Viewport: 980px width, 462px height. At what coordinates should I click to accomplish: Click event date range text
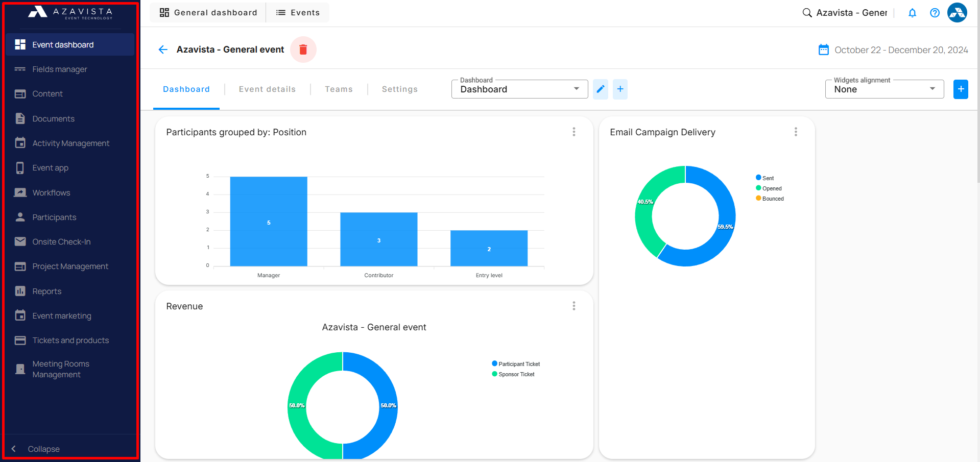901,50
